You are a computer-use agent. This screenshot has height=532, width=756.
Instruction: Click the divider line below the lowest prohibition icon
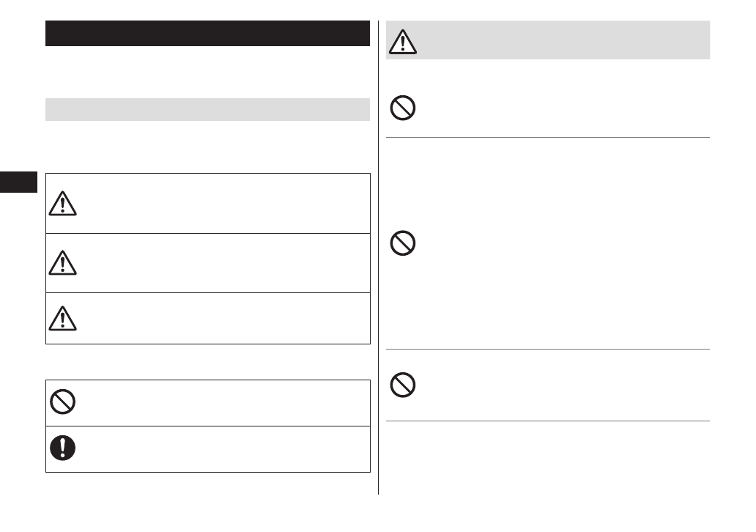click(548, 421)
